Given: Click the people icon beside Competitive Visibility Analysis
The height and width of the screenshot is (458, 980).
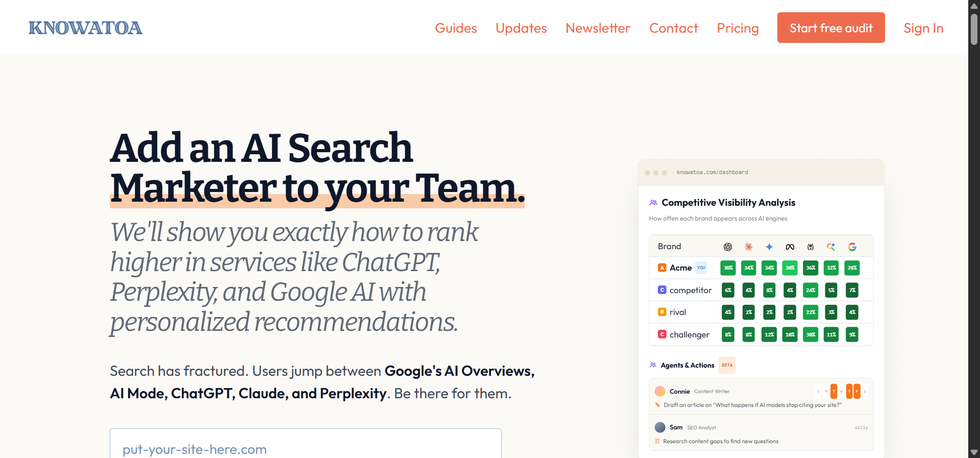Looking at the screenshot, I should pos(653,203).
